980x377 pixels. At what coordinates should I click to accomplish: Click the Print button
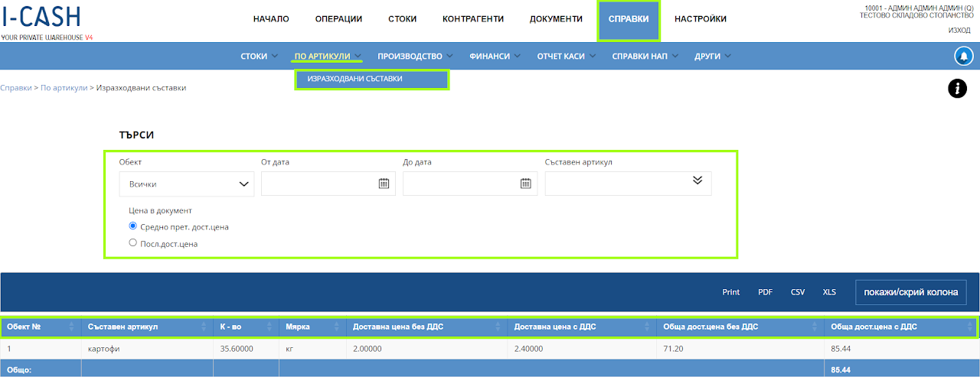731,292
